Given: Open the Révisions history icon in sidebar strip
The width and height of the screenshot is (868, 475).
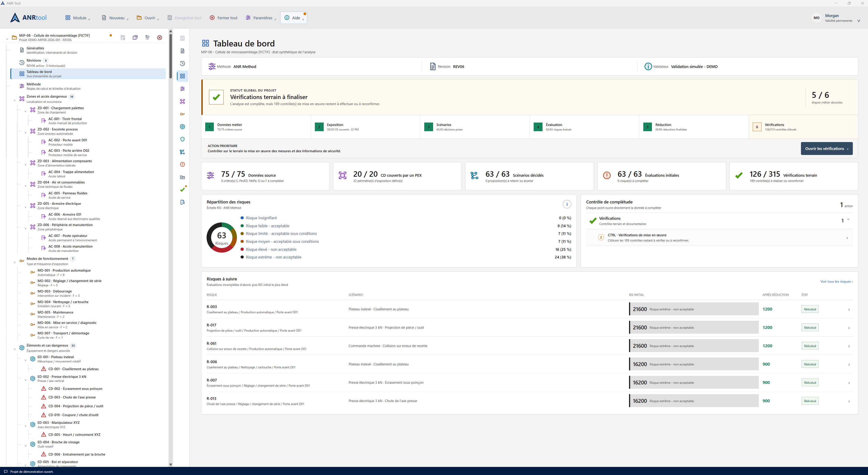Looking at the screenshot, I should (x=182, y=63).
